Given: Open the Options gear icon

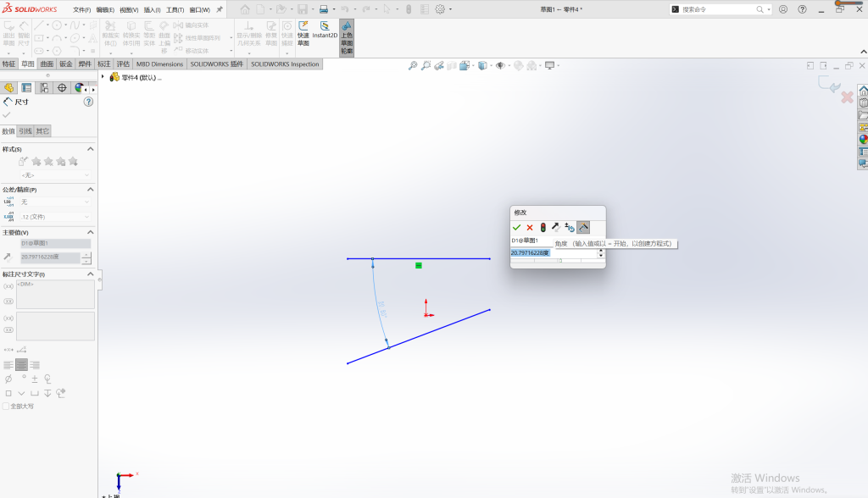Looking at the screenshot, I should pos(440,9).
